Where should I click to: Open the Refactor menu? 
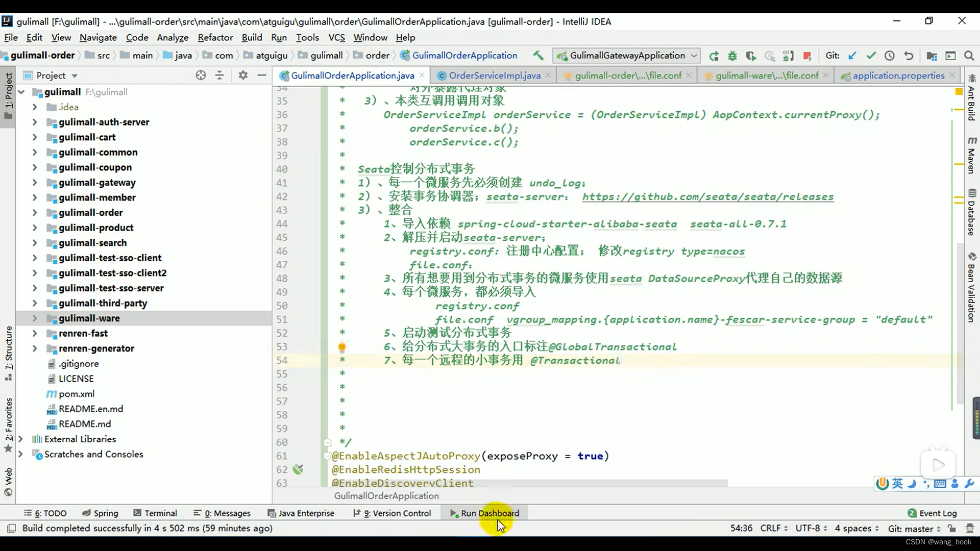(215, 38)
